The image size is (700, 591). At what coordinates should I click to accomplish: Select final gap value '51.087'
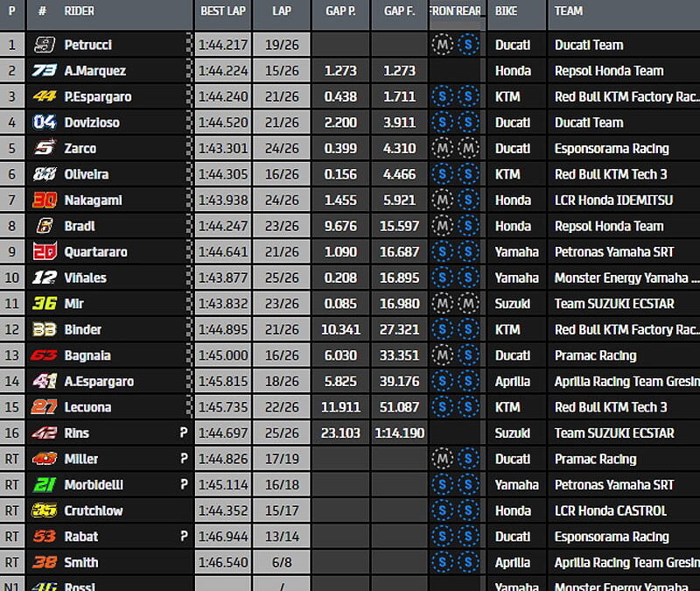tap(400, 407)
